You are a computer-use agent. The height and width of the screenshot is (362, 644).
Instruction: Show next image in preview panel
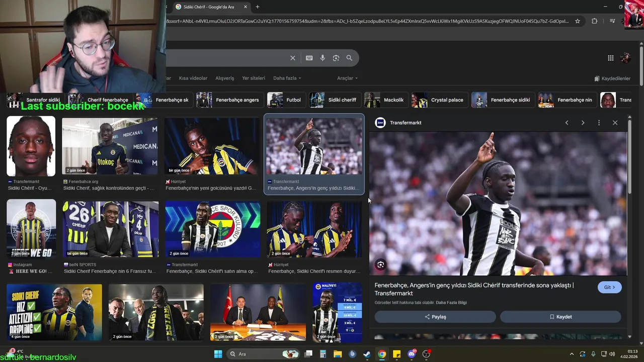(x=583, y=123)
